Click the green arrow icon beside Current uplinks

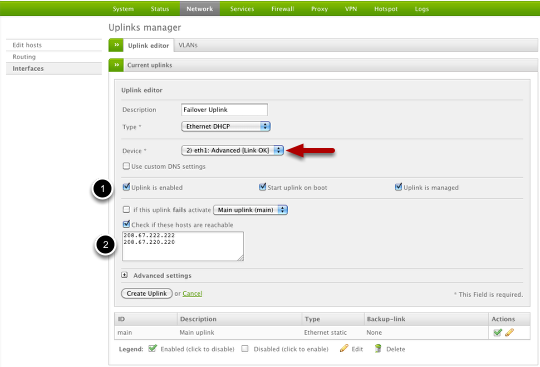coord(116,65)
